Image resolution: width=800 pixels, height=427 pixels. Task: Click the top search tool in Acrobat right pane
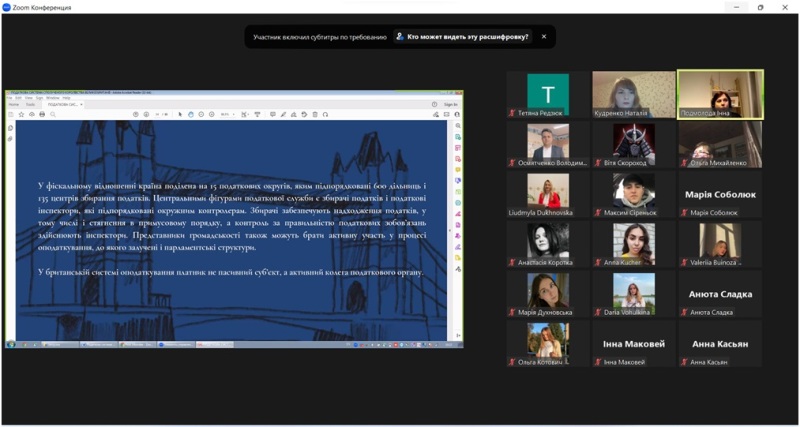coord(458,125)
